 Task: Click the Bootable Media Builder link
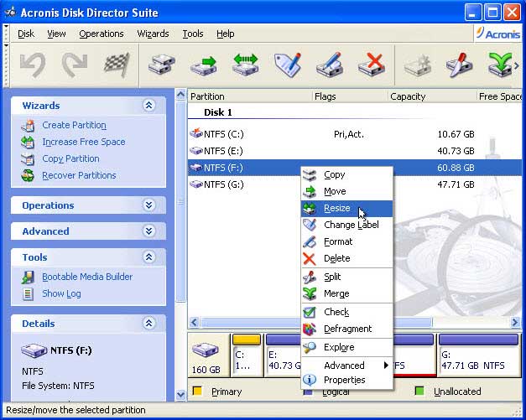[87, 277]
